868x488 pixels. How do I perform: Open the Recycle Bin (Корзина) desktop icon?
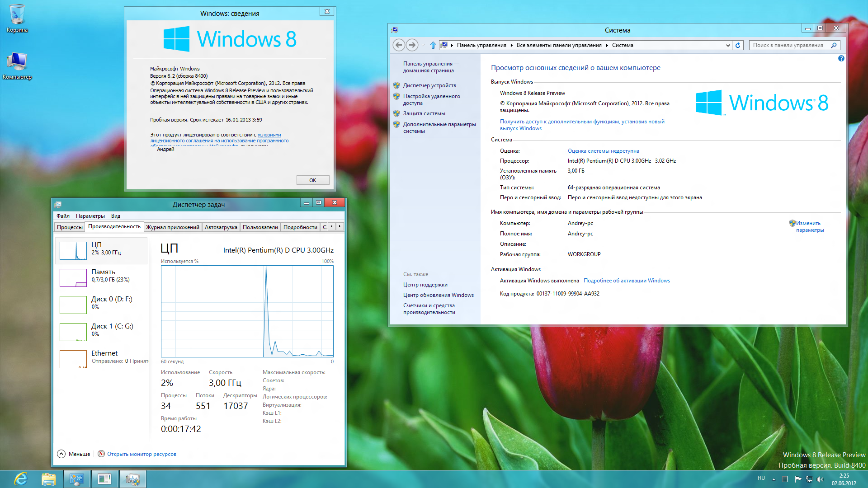tap(17, 19)
